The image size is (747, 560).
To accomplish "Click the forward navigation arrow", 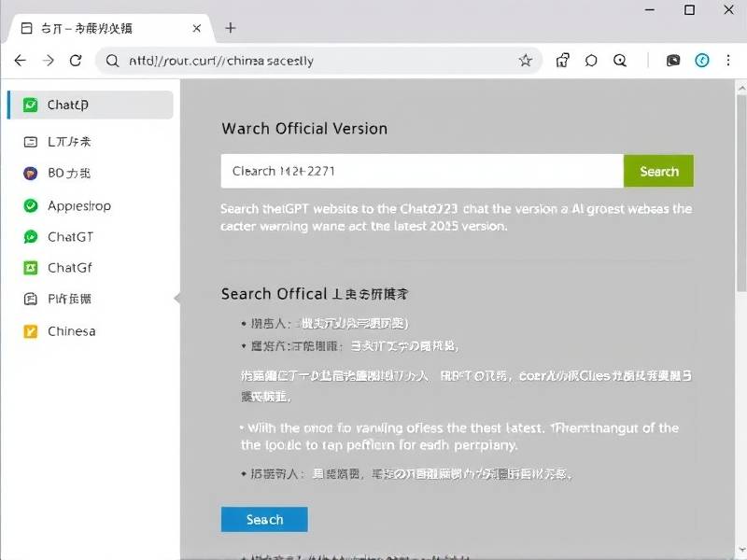I will [x=49, y=61].
